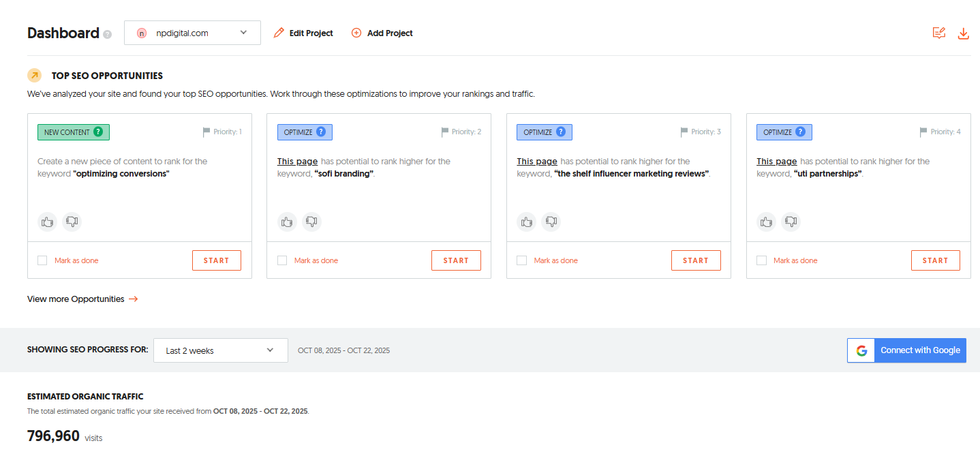The width and height of the screenshot is (980, 454).
Task: Check Mark as done for shelf influencer marketing reviews
Action: [521, 260]
